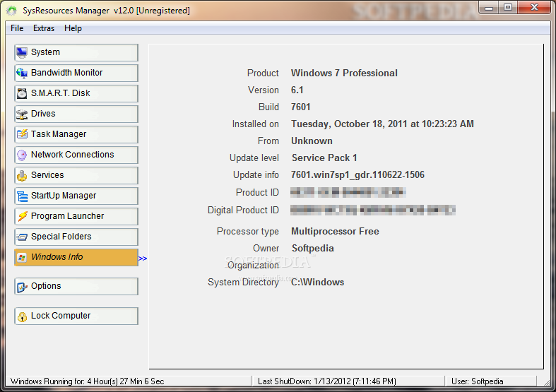The height and width of the screenshot is (392, 556).
Task: Click the processor type Multiprocessor Free
Action: tap(335, 232)
